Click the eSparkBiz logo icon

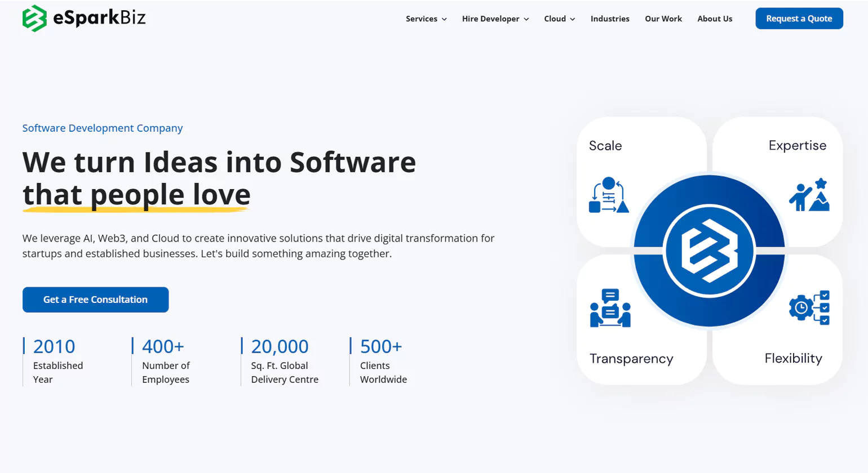pyautogui.click(x=34, y=19)
